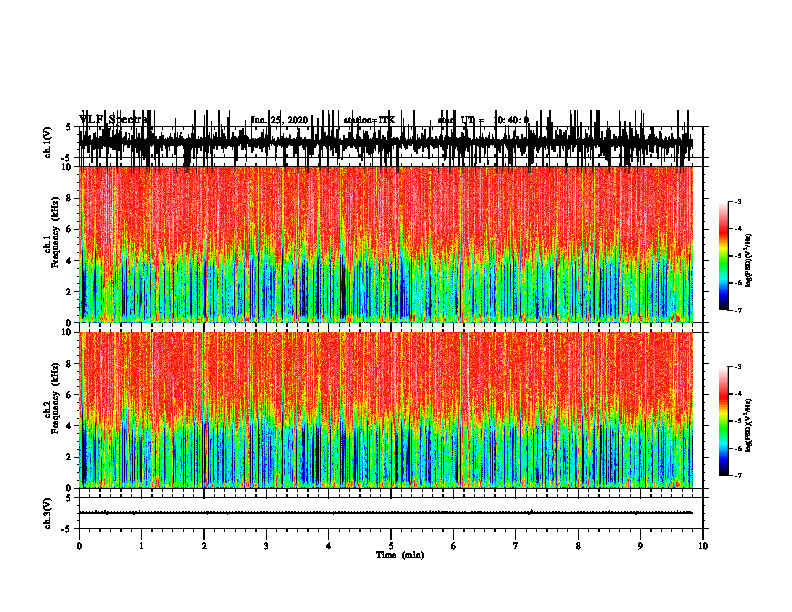Image resolution: width=792 pixels, height=612 pixels.
Task: Click the ch.1 black voltage waveform trace
Action: [385, 143]
